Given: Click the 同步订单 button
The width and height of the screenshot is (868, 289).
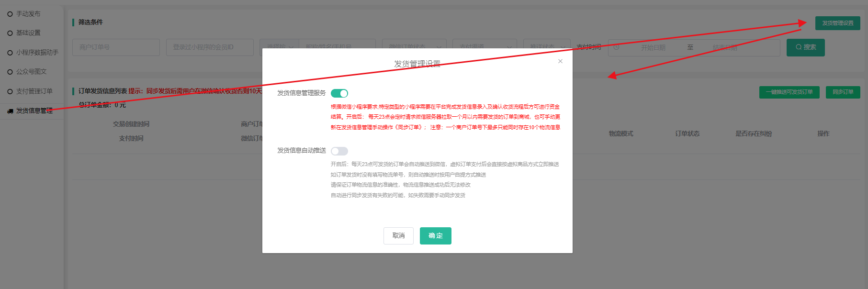Looking at the screenshot, I should point(843,92).
